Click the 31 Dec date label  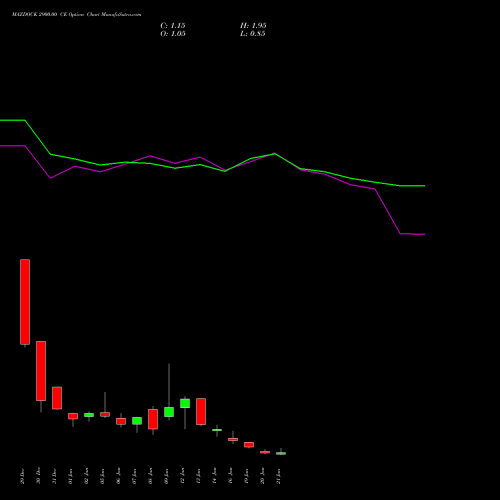pos(54,476)
